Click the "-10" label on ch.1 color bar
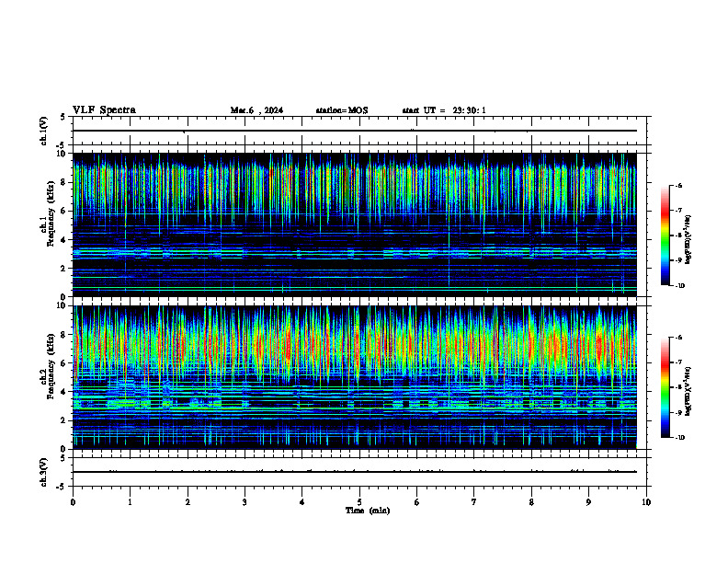The image size is (728, 563). click(679, 286)
